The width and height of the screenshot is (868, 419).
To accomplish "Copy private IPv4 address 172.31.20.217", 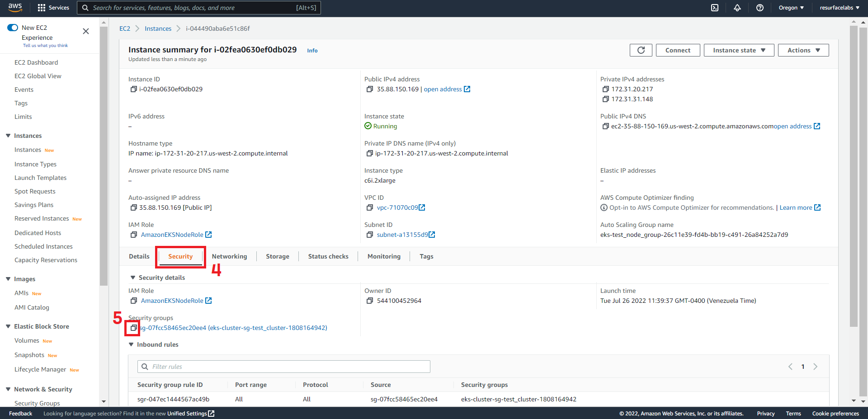I will tap(605, 89).
